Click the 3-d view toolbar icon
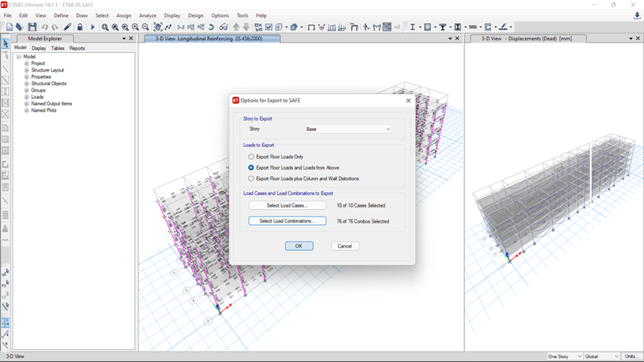 coord(180,27)
